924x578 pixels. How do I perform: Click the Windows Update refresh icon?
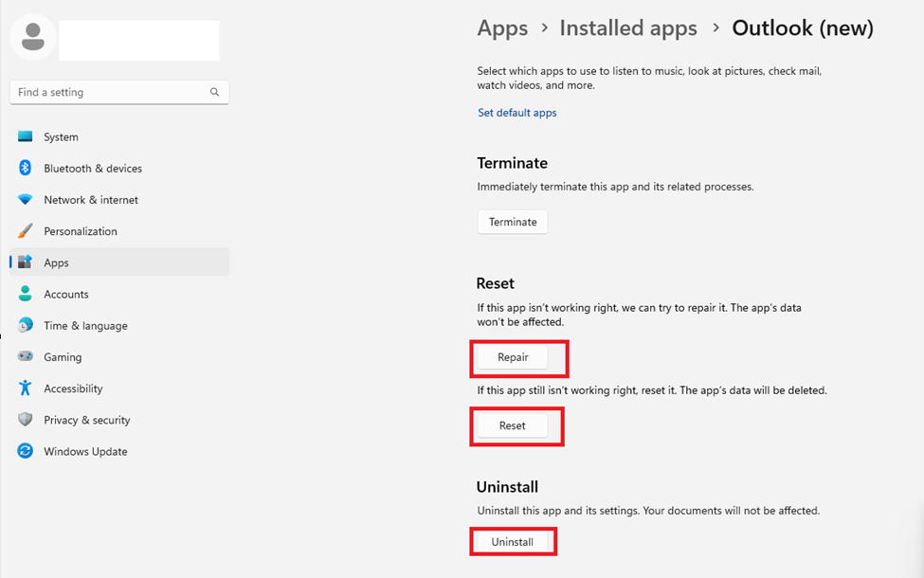(25, 451)
